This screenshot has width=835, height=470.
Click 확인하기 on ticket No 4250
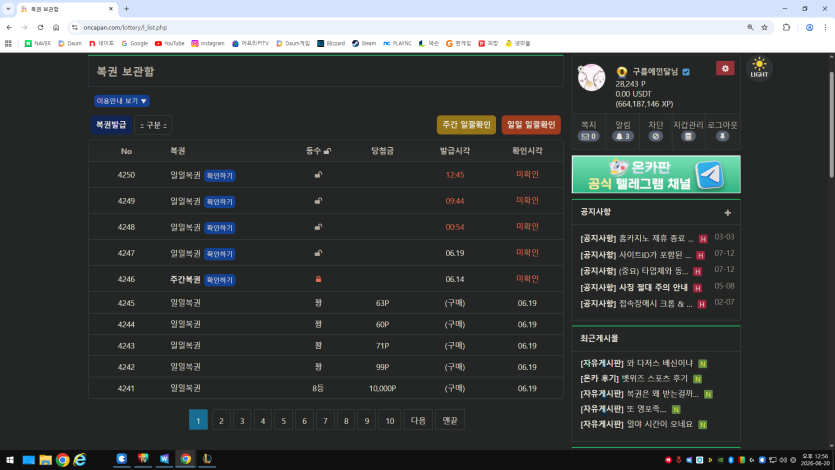[x=219, y=176]
